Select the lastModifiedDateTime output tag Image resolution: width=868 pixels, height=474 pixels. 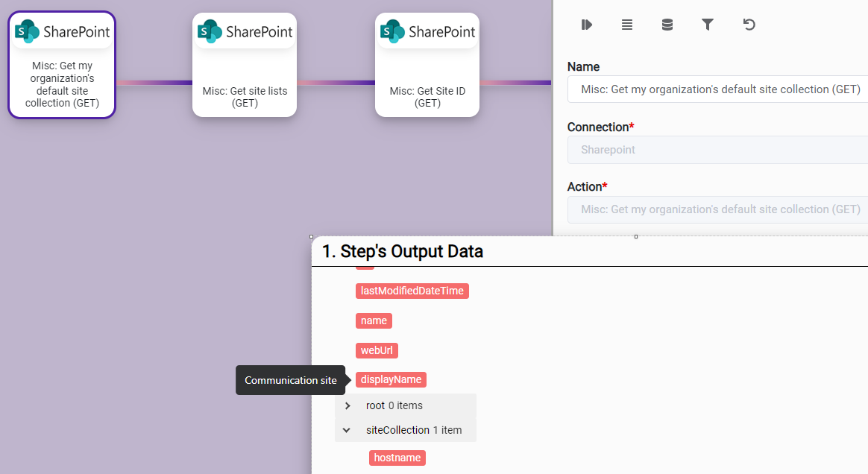pyautogui.click(x=412, y=291)
